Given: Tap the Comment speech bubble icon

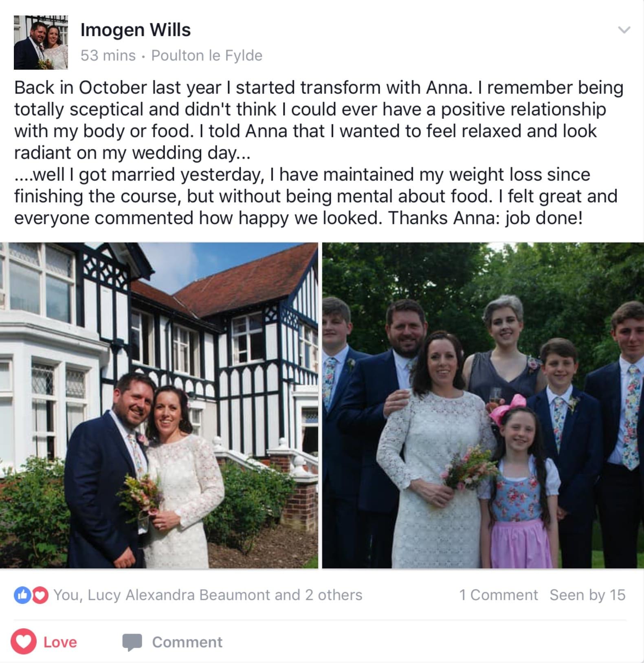Looking at the screenshot, I should tap(132, 642).
